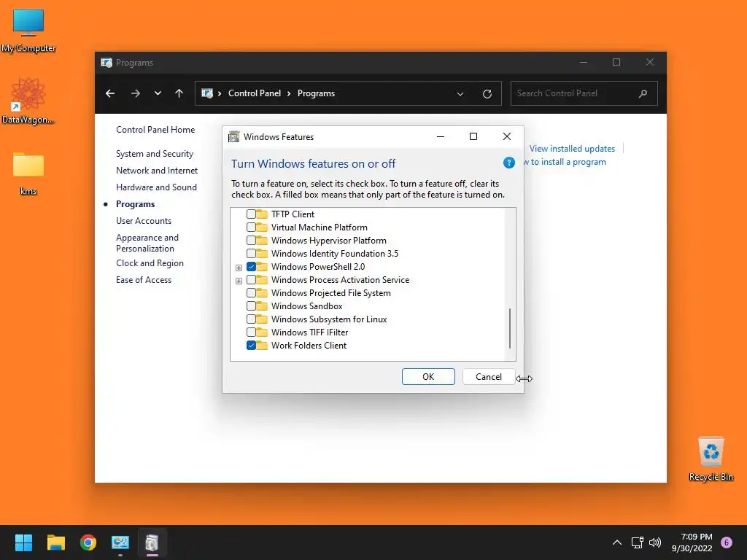This screenshot has width=747, height=560.
Task: Open the address bar root icon
Action: point(206,93)
